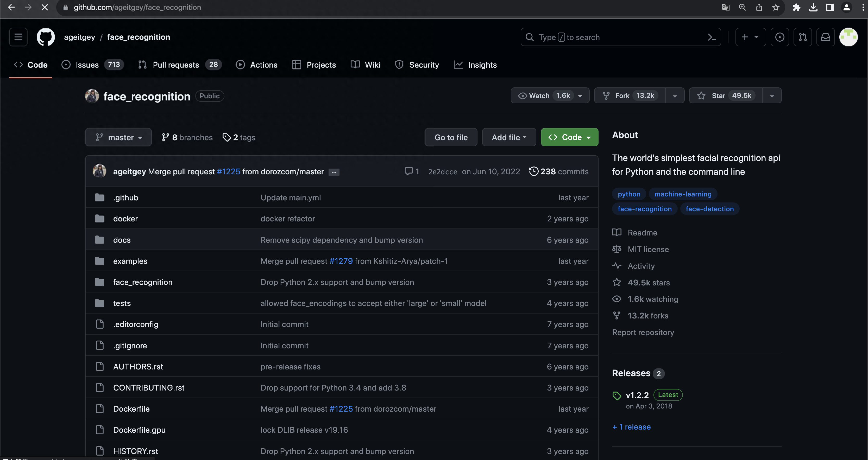The width and height of the screenshot is (868, 460).
Task: Go back with the browser back arrow
Action: [x=11, y=7]
